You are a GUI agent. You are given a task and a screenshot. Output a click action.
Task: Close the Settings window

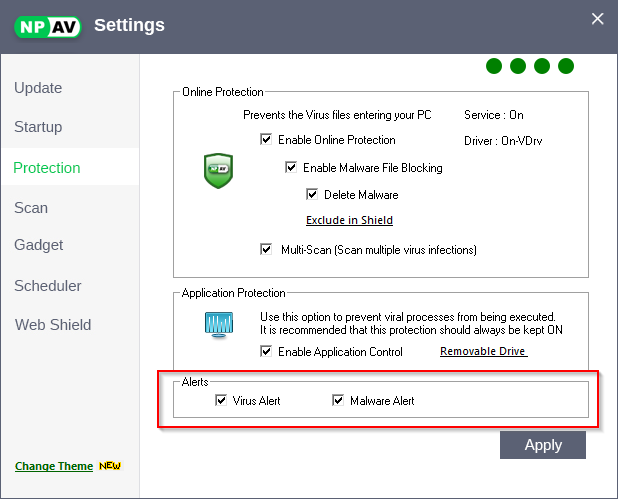598,19
